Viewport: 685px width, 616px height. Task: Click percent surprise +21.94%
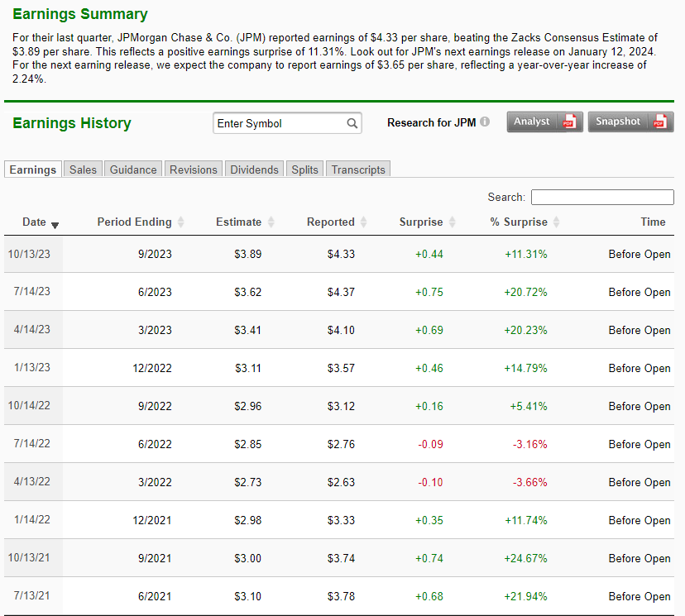pos(525,596)
